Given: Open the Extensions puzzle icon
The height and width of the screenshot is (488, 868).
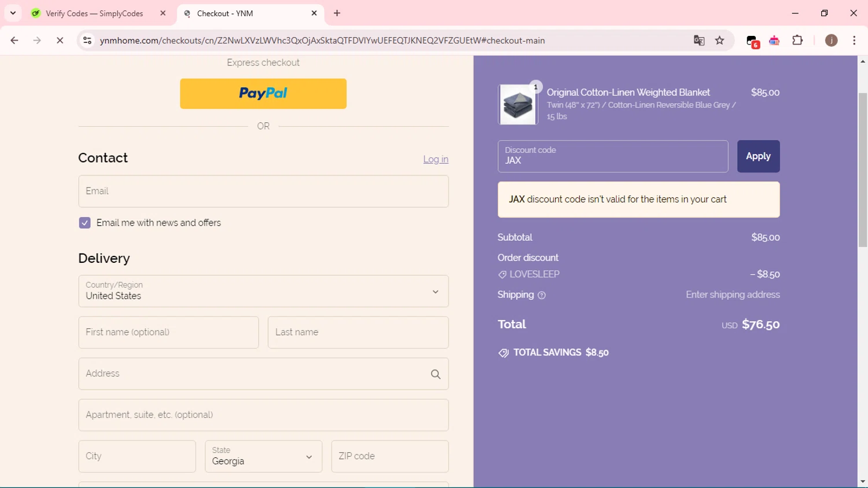Looking at the screenshot, I should (797, 41).
